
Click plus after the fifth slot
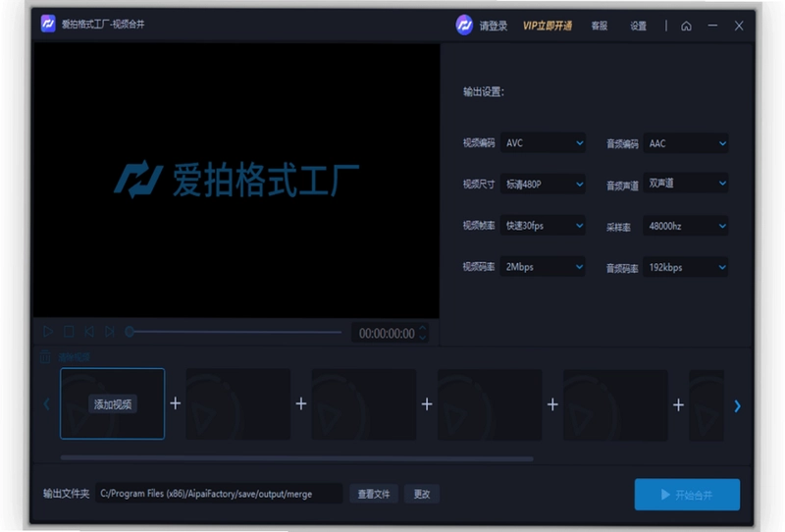click(x=678, y=404)
